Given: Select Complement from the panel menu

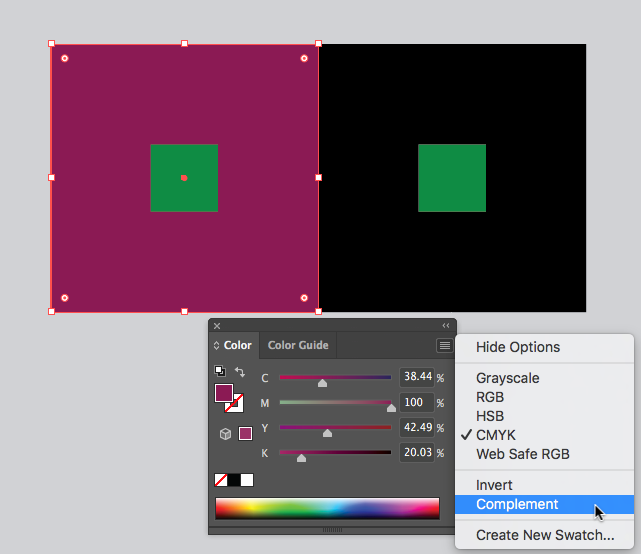Looking at the screenshot, I should coord(517,505).
